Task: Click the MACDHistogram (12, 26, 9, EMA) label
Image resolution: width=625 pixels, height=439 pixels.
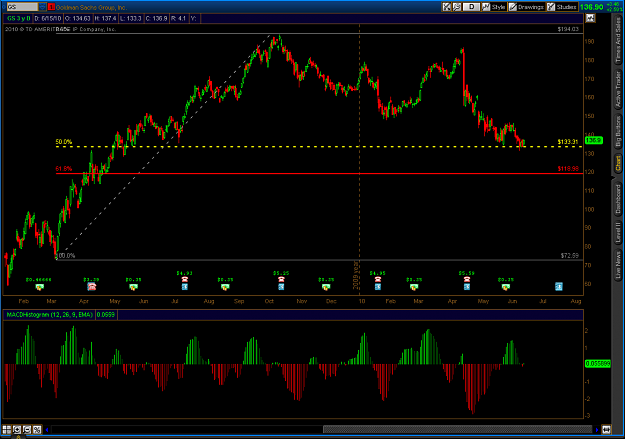Action: click(x=49, y=315)
